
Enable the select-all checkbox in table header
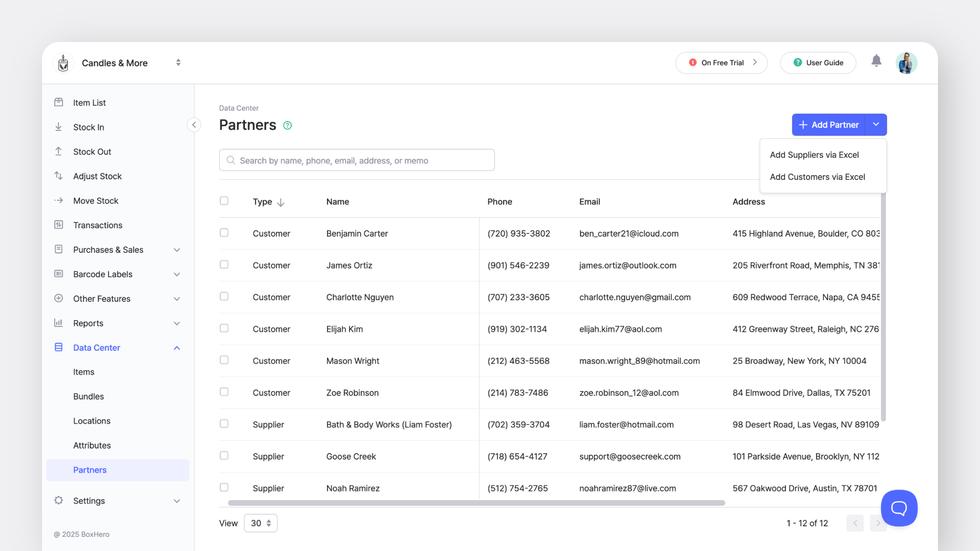point(224,201)
